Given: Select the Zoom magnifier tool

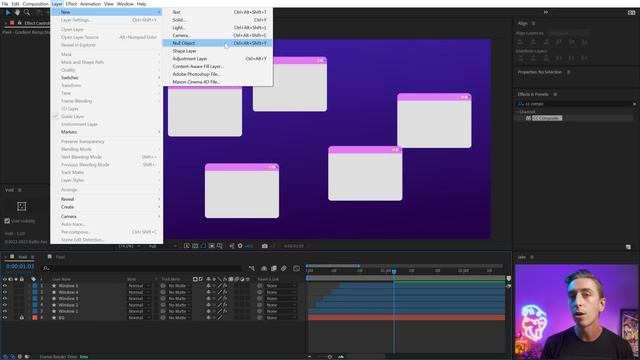Looking at the screenshot, I should (x=27, y=13).
